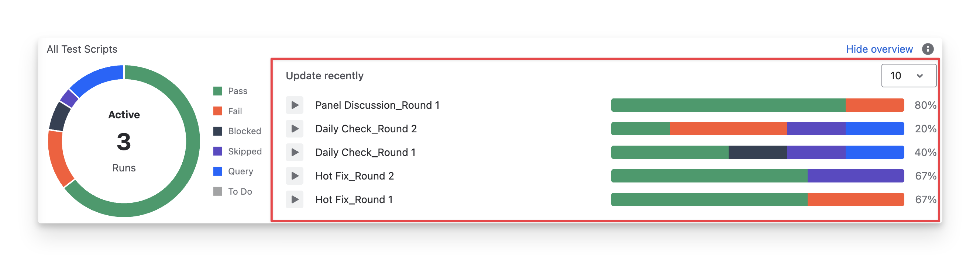
Task: Click play icon next to Hot Fix_Round 1
Action: 295,199
